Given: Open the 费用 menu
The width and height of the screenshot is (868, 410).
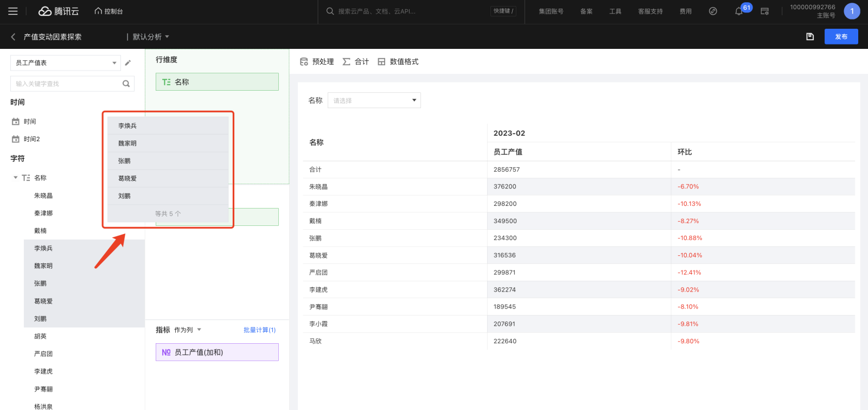Looking at the screenshot, I should pos(686,11).
